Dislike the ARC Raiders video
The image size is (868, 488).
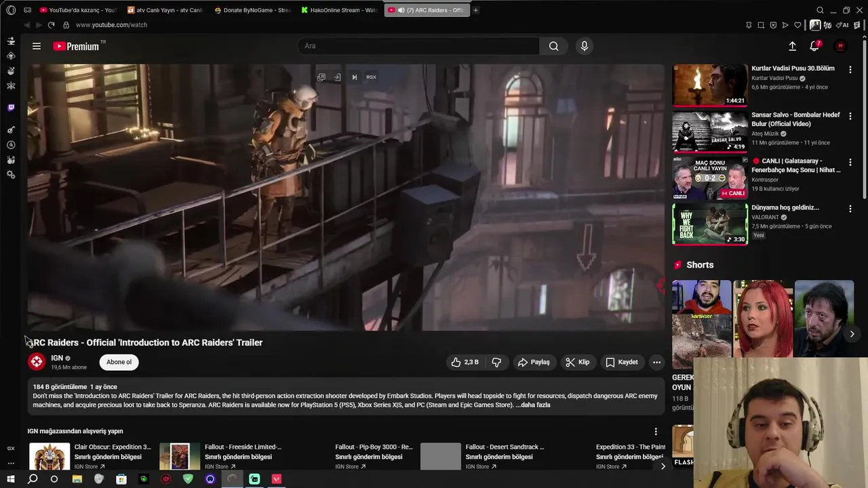coord(496,363)
